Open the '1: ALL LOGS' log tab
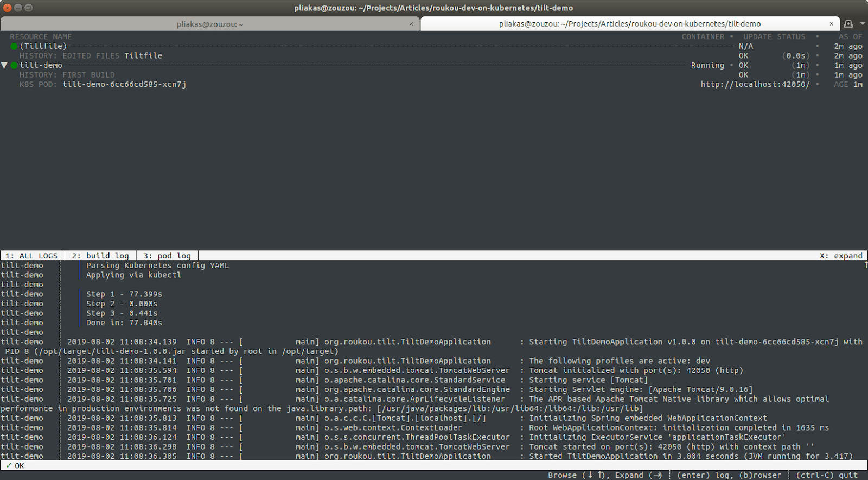The image size is (868, 480). click(x=31, y=256)
